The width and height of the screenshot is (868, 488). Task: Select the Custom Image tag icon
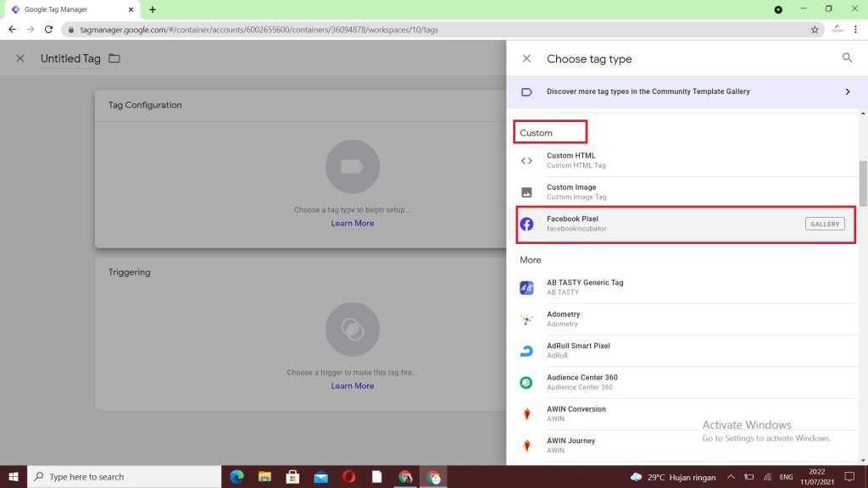pyautogui.click(x=526, y=191)
